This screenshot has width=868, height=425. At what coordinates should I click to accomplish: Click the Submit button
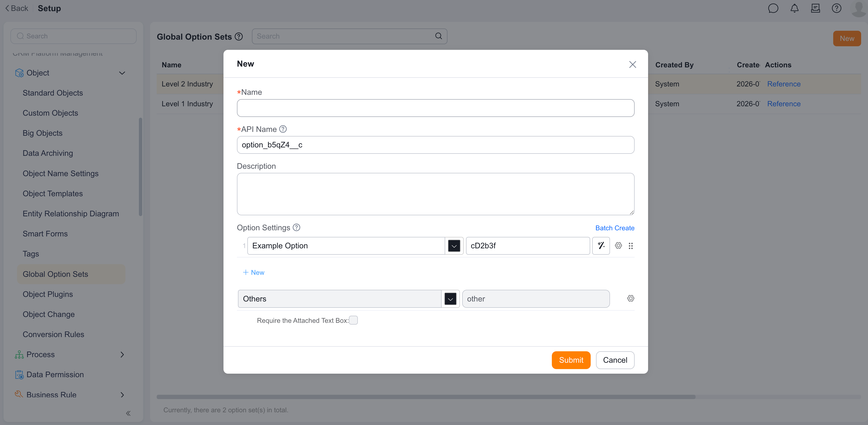coord(571,360)
